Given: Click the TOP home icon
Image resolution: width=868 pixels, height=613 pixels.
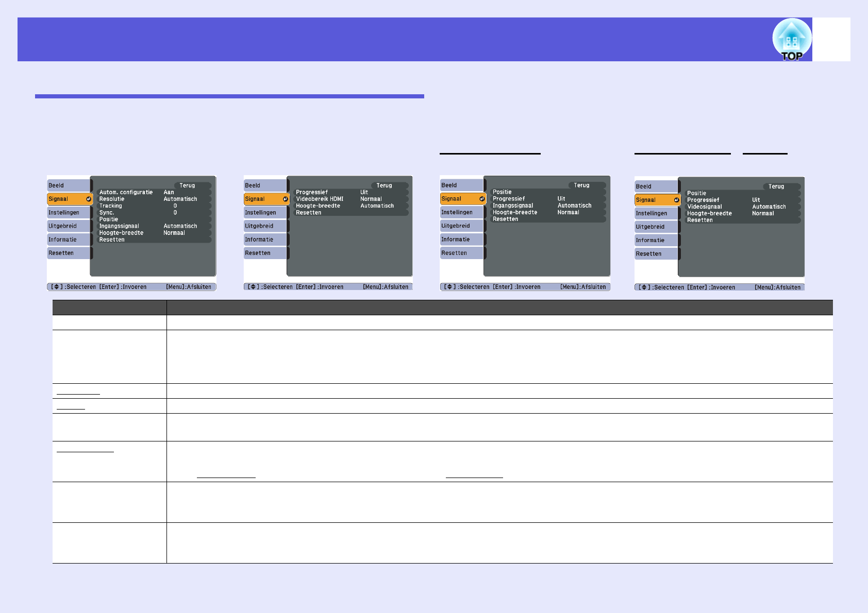Looking at the screenshot, I should coord(791,39).
